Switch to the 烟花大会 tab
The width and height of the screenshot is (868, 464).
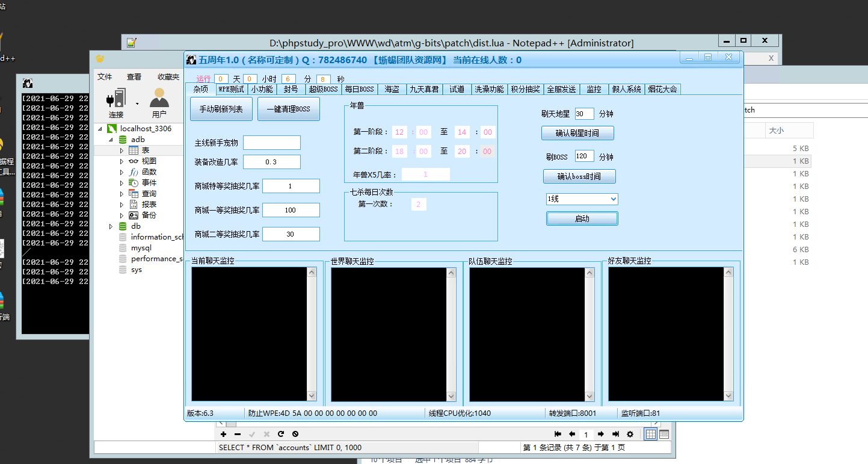click(x=662, y=89)
